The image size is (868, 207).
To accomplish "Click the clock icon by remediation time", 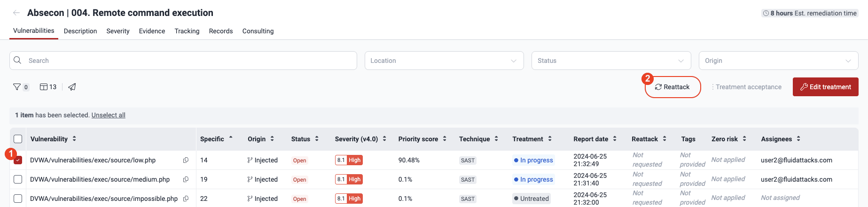I will point(766,13).
